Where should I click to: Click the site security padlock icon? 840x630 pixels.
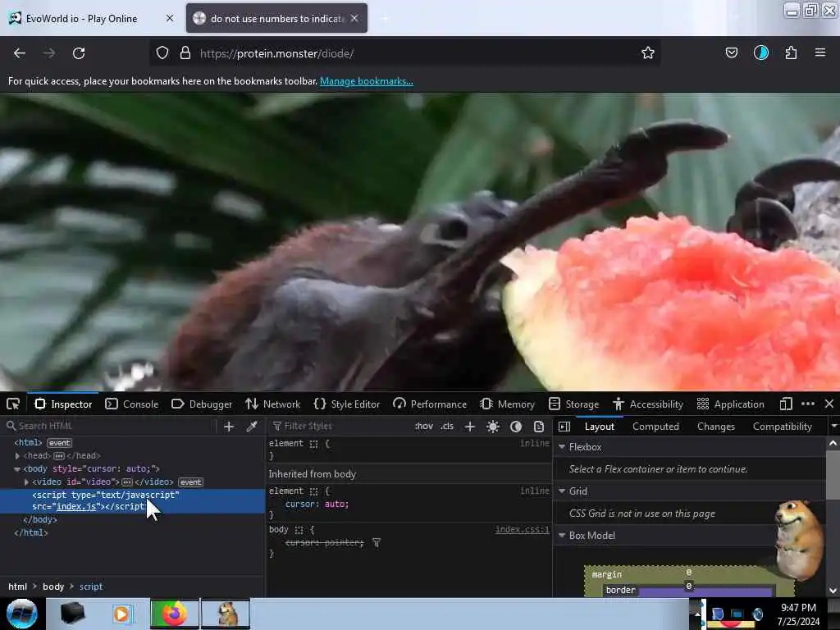[x=185, y=53]
